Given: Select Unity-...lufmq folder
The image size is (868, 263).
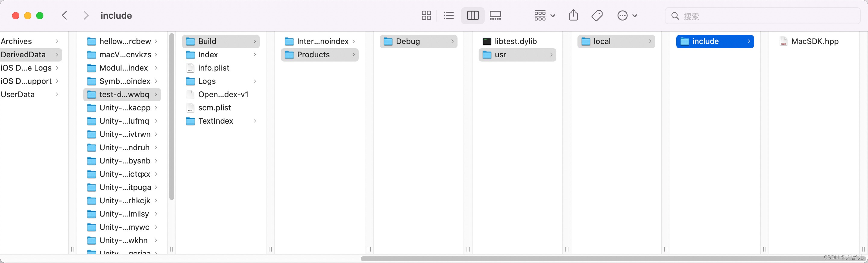Looking at the screenshot, I should pyautogui.click(x=122, y=121).
